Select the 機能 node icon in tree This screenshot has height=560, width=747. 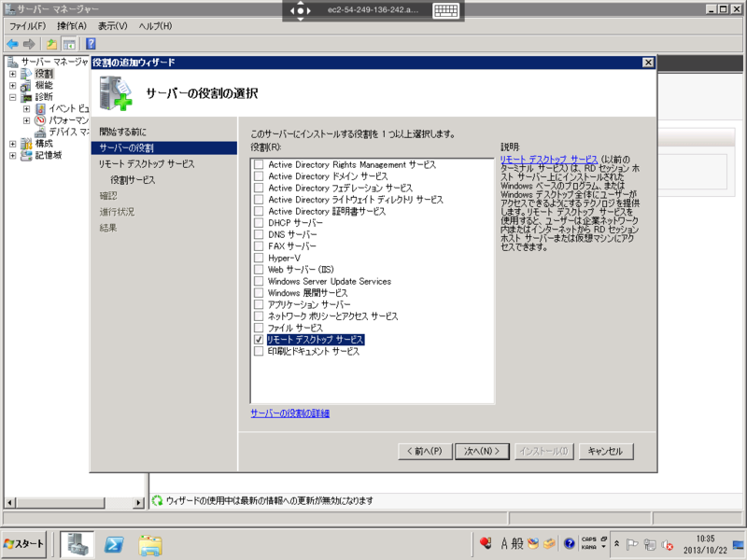[26, 85]
